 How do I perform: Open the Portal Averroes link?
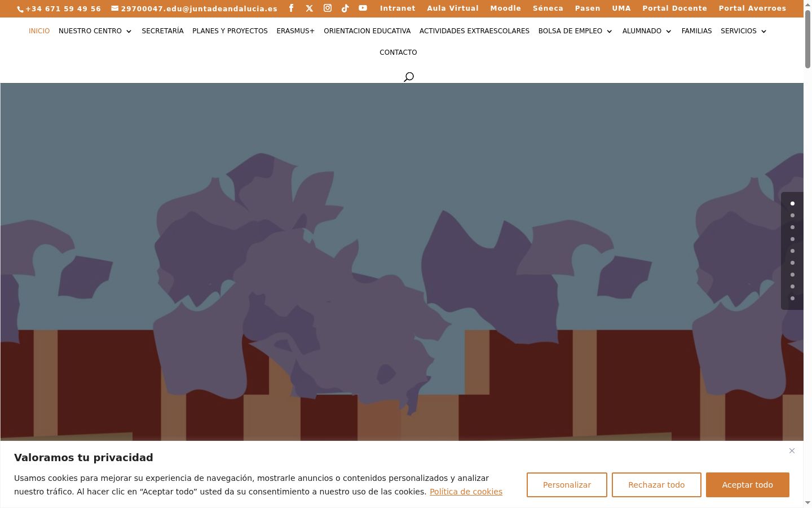[752, 8]
